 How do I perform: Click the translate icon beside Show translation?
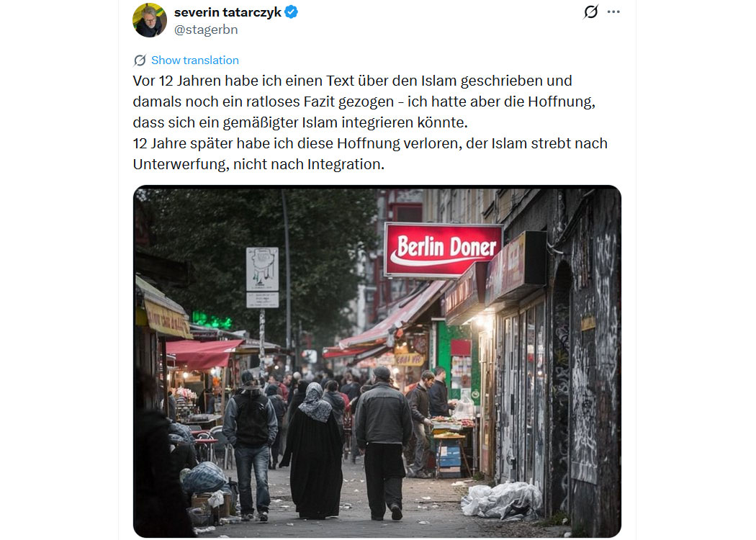(140, 60)
